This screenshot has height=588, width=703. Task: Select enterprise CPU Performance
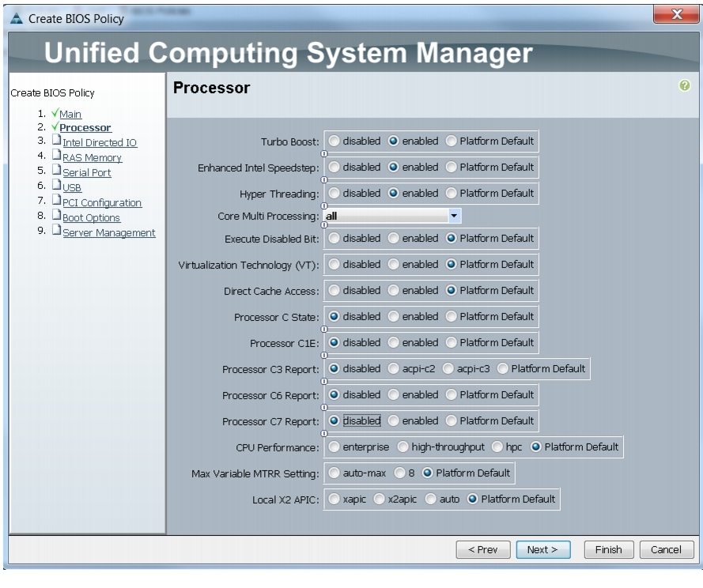(x=334, y=447)
